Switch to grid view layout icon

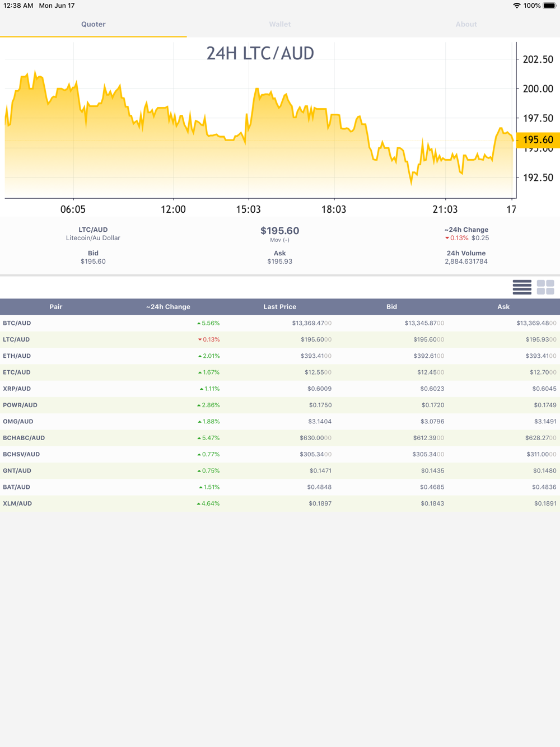[545, 287]
